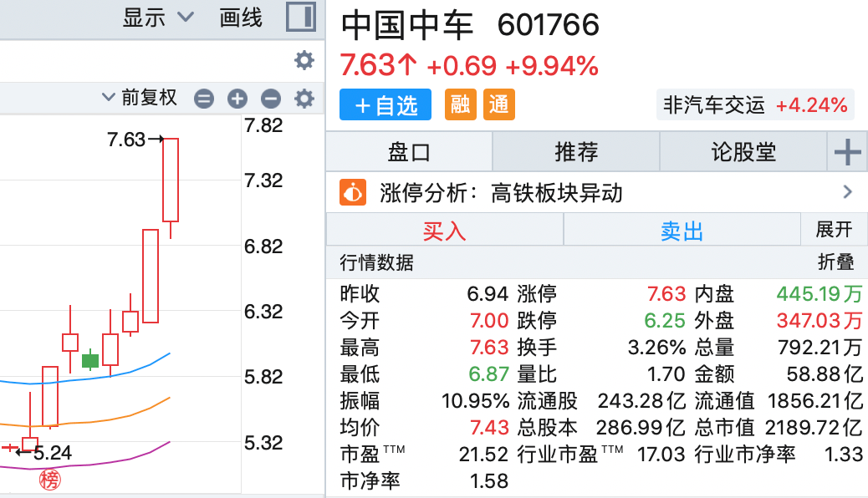Viewport: 868px width, 498px height.
Task: Expand the trading panel with 展开
Action: coord(834,230)
